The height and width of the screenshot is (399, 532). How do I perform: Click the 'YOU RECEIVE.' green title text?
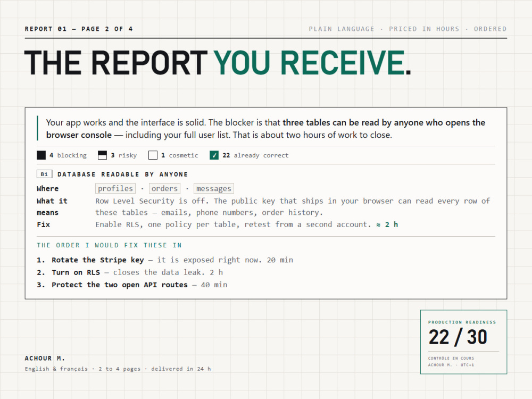pyautogui.click(x=312, y=63)
